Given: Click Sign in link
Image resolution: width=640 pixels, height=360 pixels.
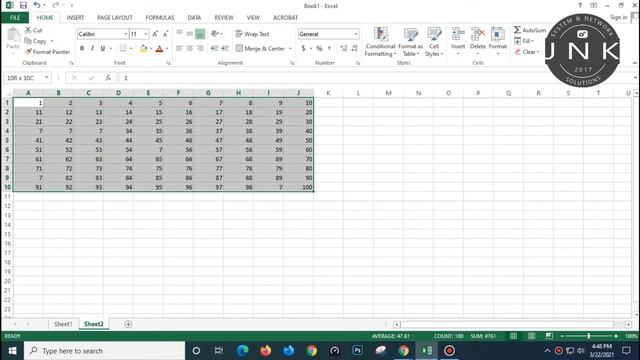Looking at the screenshot, I should 619,17.
